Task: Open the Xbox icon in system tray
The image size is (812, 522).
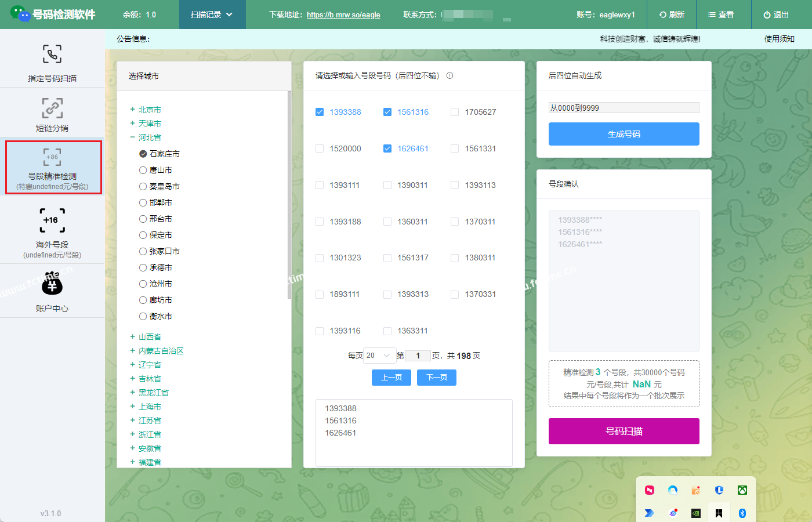Action: tap(742, 490)
